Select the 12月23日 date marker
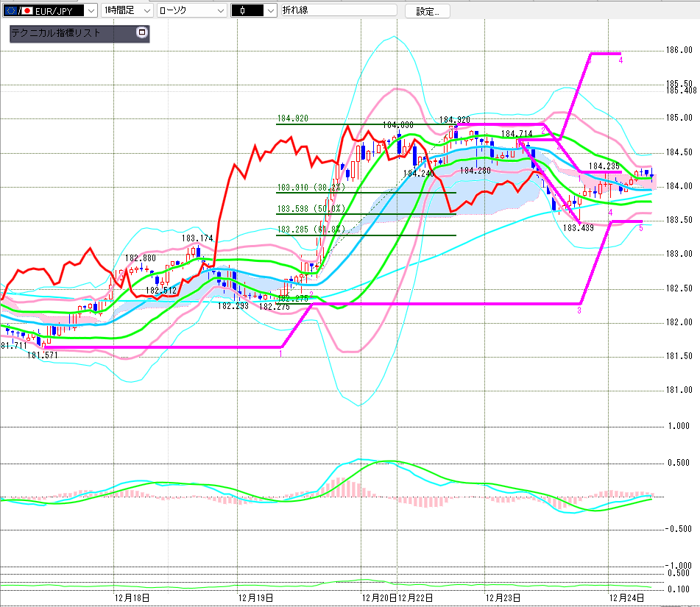This screenshot has height=607, width=700. coord(505,597)
